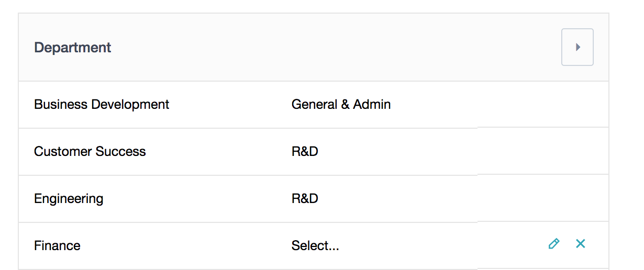The image size is (644, 270).
Task: Open R&D category dropdown for Customer Success
Action: (x=305, y=151)
